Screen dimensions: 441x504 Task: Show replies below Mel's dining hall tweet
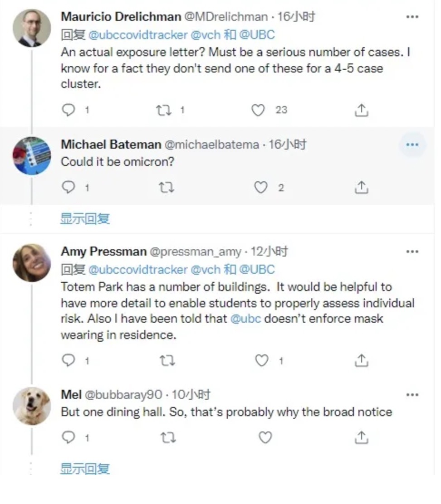coord(85,469)
